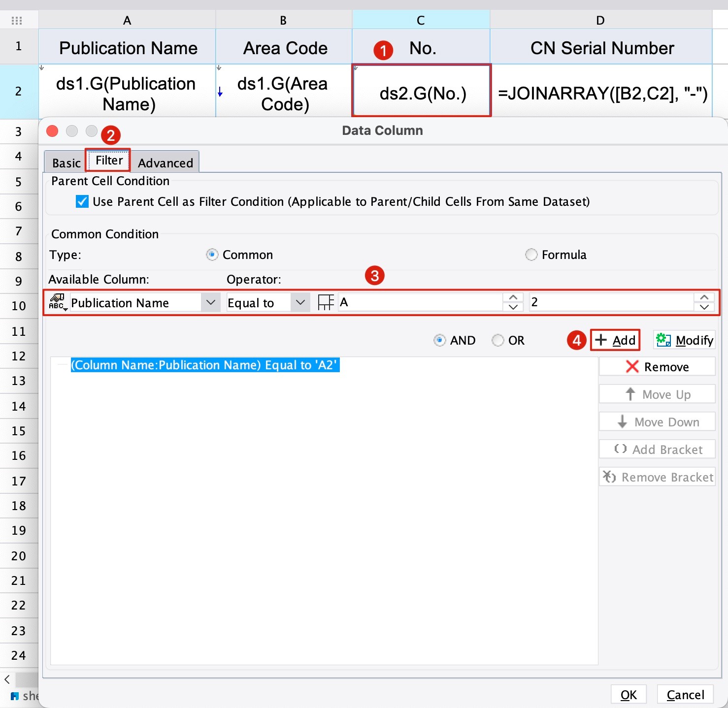Click row header 2
This screenshot has height=708, width=728.
pyautogui.click(x=19, y=91)
